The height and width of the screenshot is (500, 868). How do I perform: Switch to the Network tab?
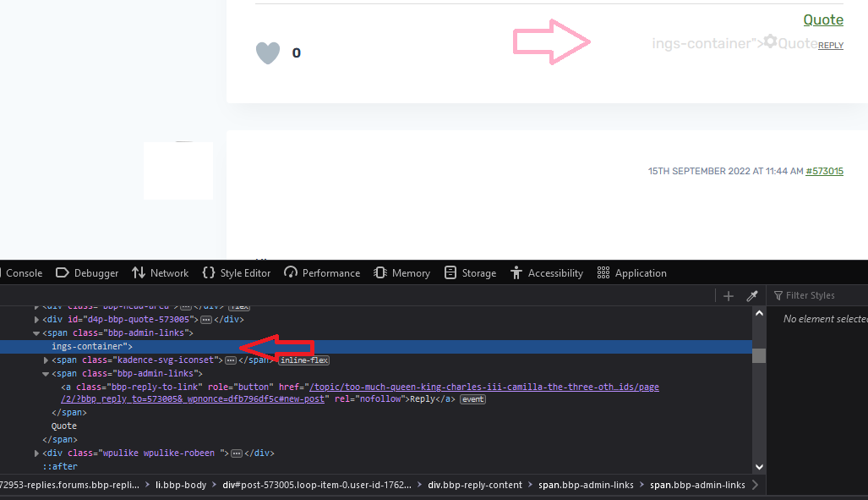[x=161, y=273]
